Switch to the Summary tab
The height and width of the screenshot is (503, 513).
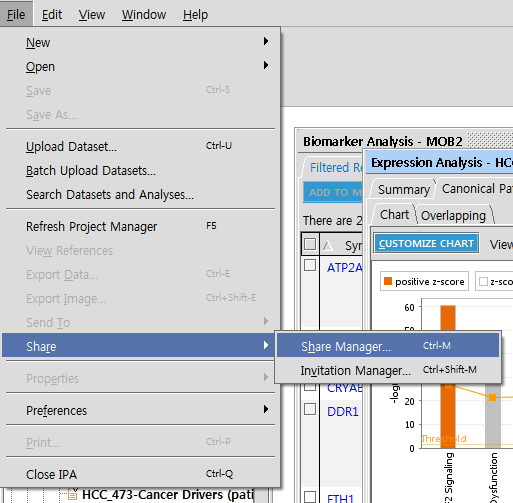[404, 189]
